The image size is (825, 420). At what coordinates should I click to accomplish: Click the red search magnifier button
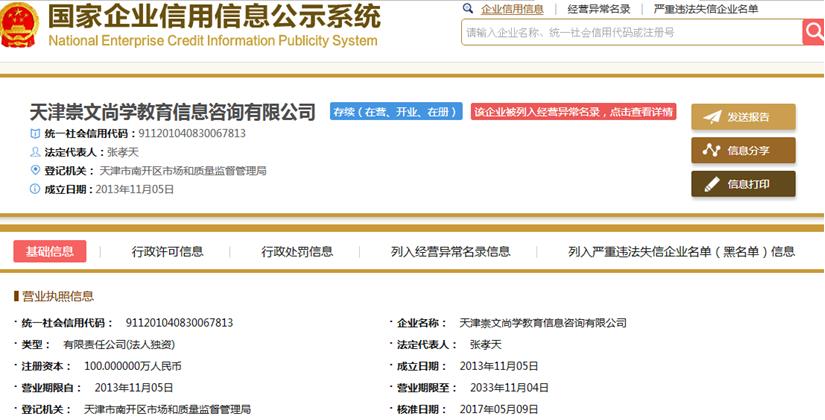[813, 32]
